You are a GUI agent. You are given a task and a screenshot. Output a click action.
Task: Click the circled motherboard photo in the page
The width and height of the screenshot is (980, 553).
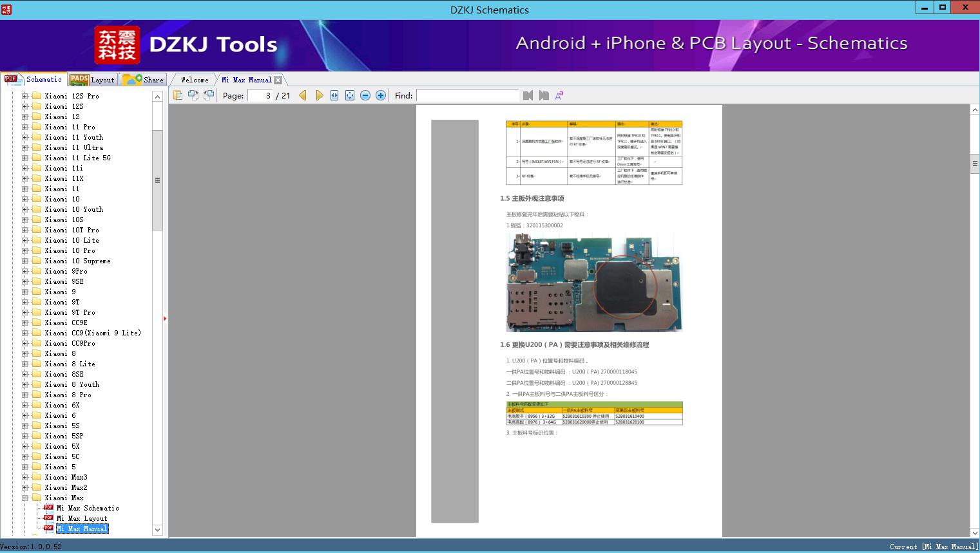tap(594, 283)
